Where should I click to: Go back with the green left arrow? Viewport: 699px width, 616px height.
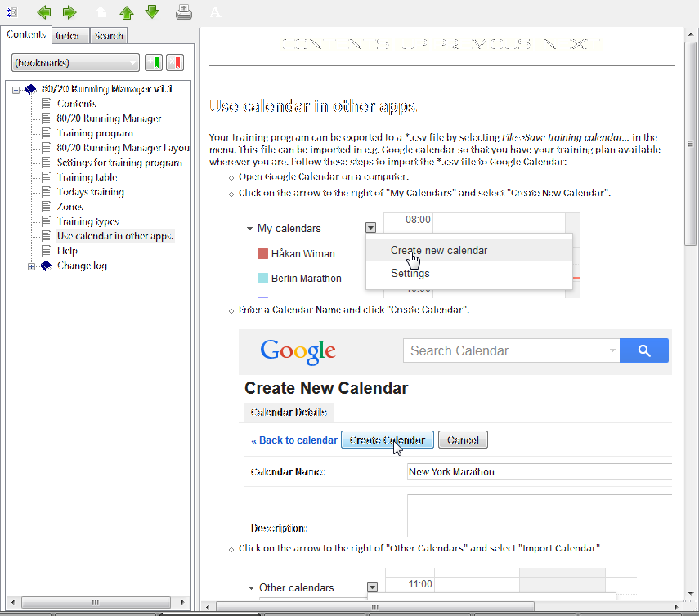coord(44,12)
